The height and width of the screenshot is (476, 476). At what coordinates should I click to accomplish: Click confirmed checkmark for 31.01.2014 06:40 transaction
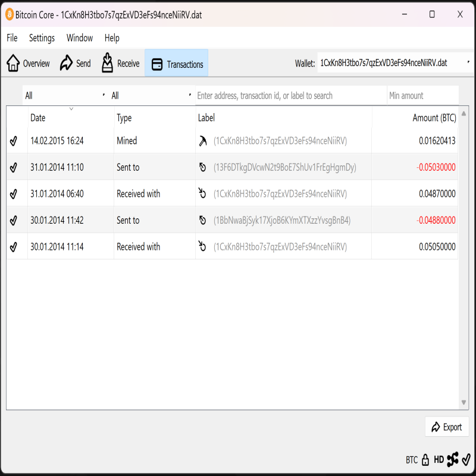tap(13, 194)
